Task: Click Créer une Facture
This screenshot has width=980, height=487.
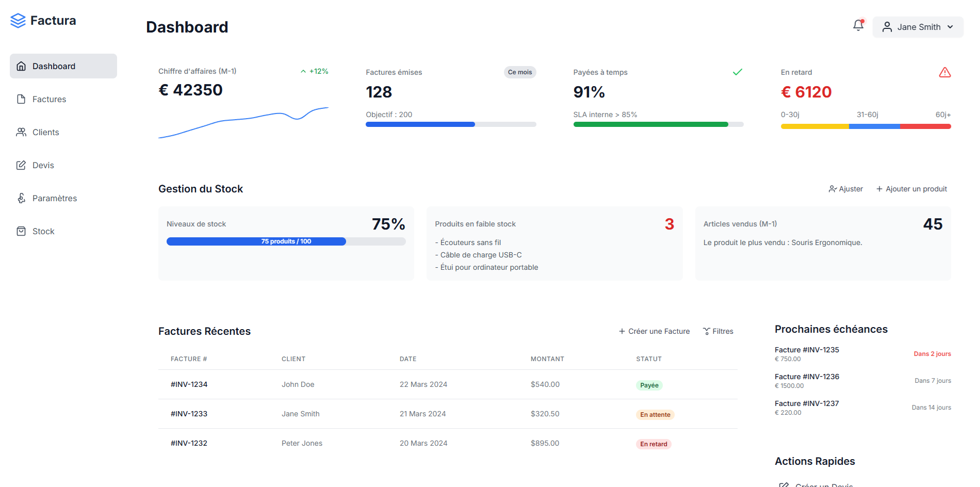Action: [x=654, y=331]
